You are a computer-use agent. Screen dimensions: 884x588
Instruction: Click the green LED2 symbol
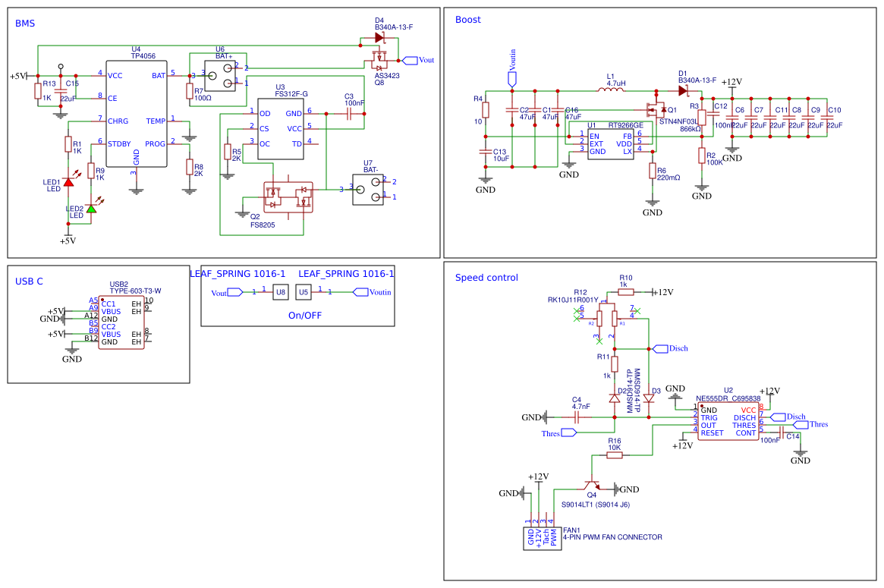click(91, 208)
